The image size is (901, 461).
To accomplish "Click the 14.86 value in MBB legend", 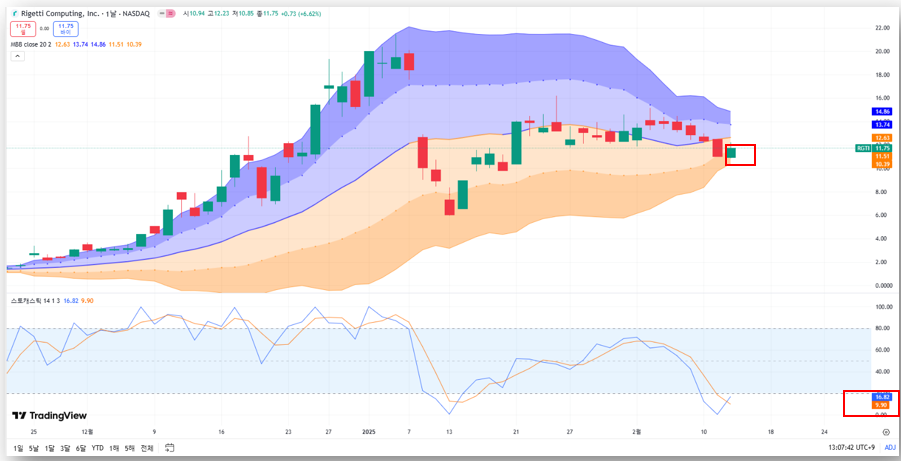I will click(98, 44).
